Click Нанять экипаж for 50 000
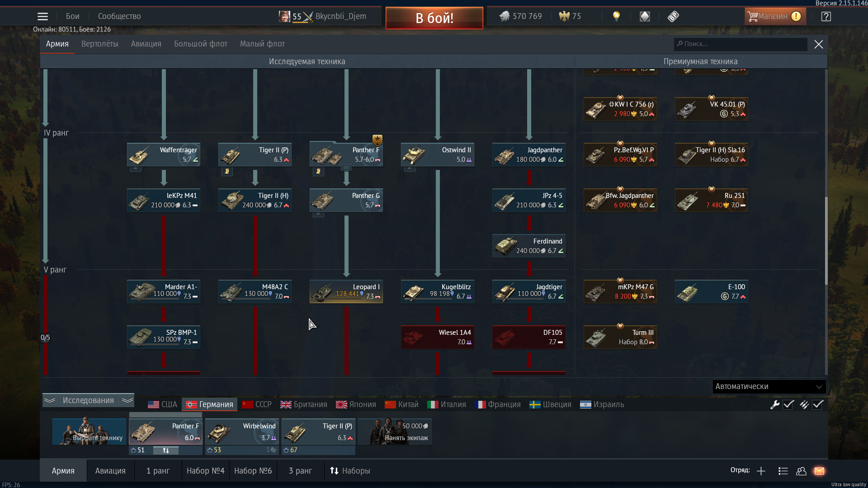 395,432
